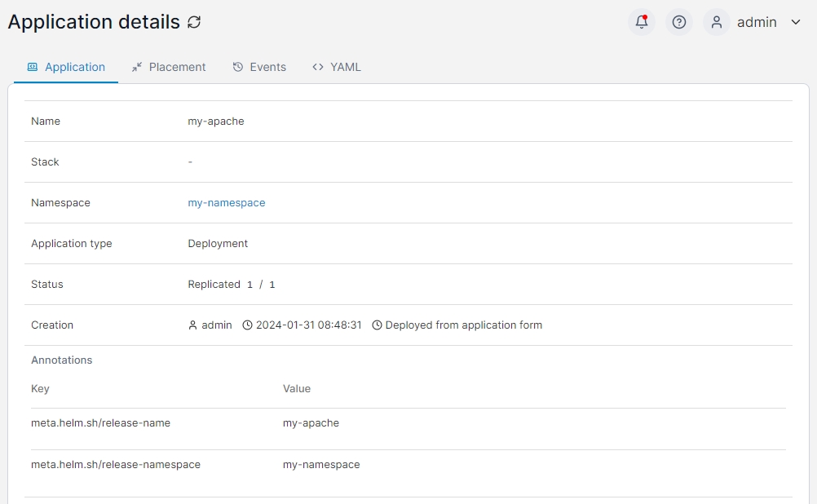The width and height of the screenshot is (817, 504).
Task: Switch to the Placement tab
Action: 169,67
